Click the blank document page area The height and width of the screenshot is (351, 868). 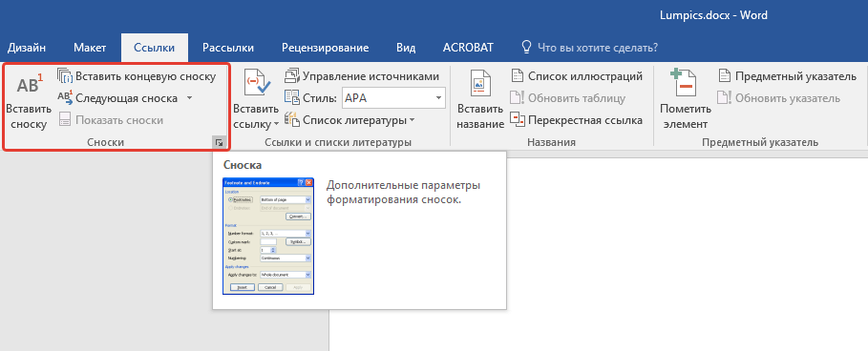(598, 255)
